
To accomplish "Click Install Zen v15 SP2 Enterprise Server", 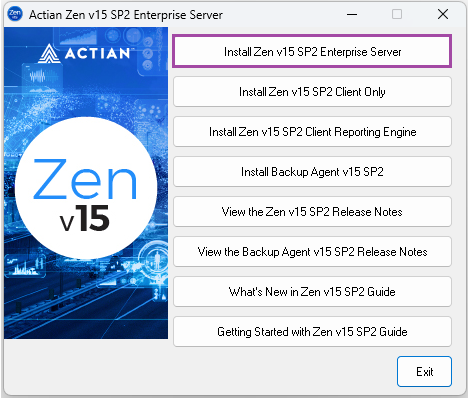I will 312,51.
